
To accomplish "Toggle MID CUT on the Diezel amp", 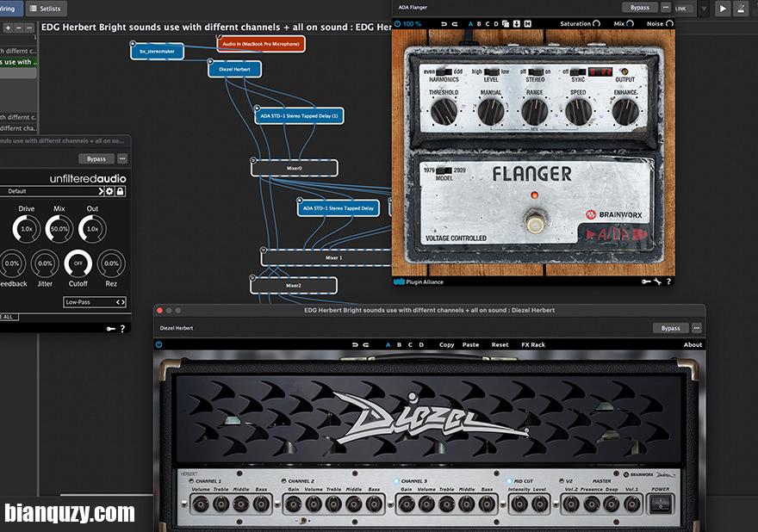I will (510, 481).
